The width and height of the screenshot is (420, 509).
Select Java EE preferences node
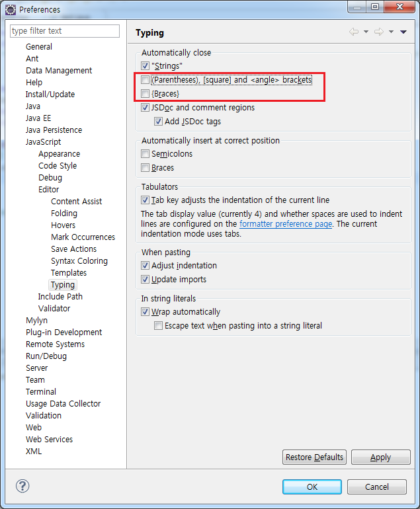(38, 118)
